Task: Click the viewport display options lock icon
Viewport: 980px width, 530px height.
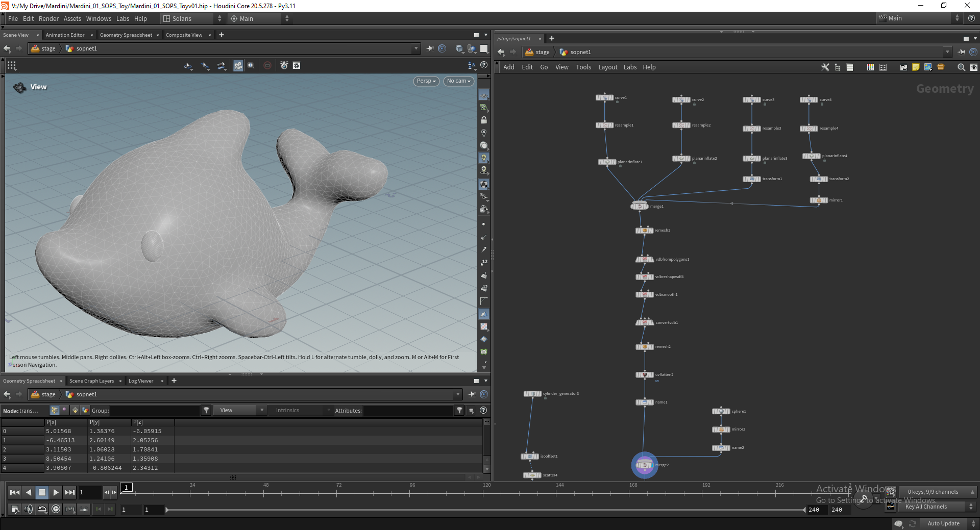Action: (484, 120)
